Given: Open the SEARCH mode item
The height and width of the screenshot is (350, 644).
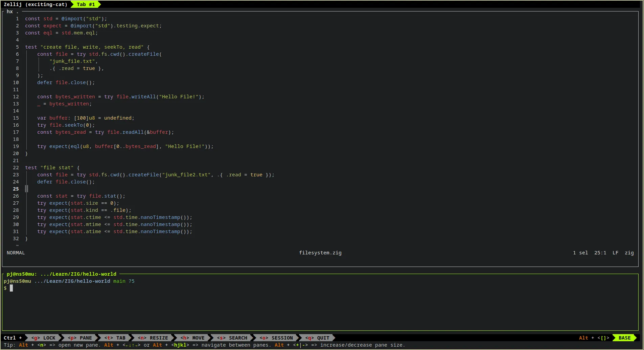Looking at the screenshot, I should click(x=232, y=338).
